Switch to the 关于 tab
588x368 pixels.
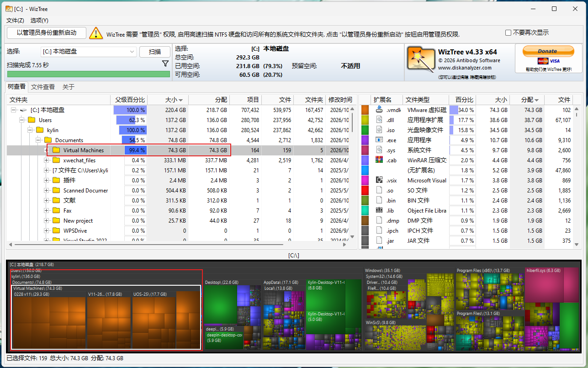click(69, 87)
